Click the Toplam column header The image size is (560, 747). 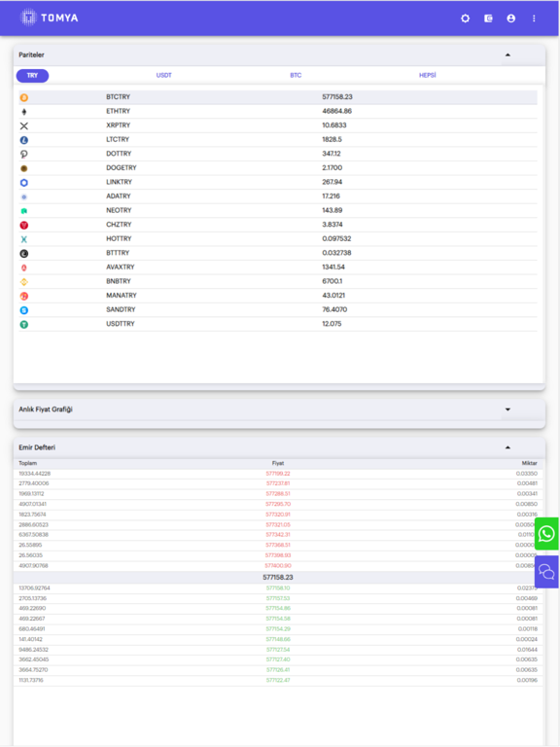(x=27, y=463)
